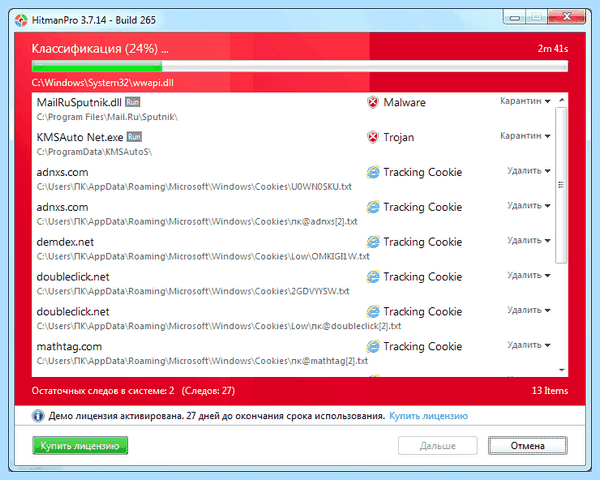Click the blue info icon near demo license notice
The width and height of the screenshot is (600, 480).
point(38,416)
